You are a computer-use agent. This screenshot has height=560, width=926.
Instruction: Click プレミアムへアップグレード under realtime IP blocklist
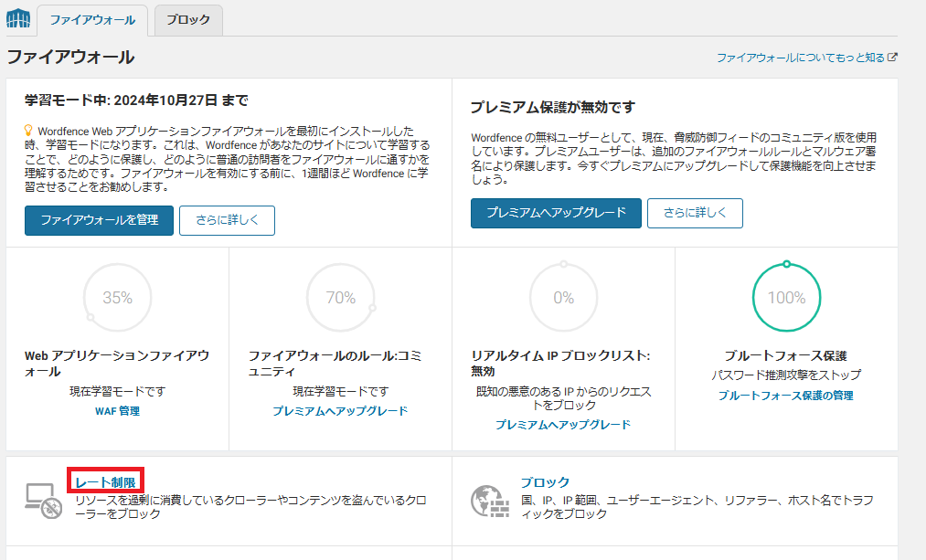(563, 425)
